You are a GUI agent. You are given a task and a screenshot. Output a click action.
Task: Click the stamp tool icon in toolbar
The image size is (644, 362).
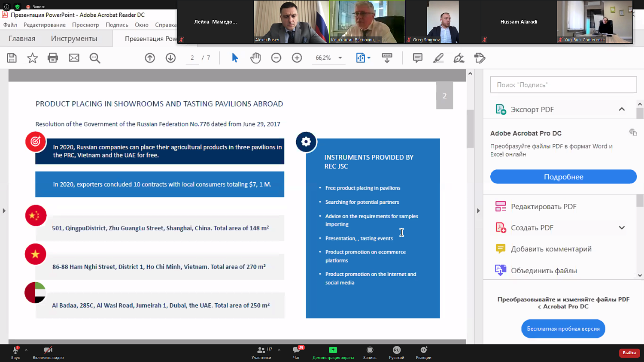point(480,58)
